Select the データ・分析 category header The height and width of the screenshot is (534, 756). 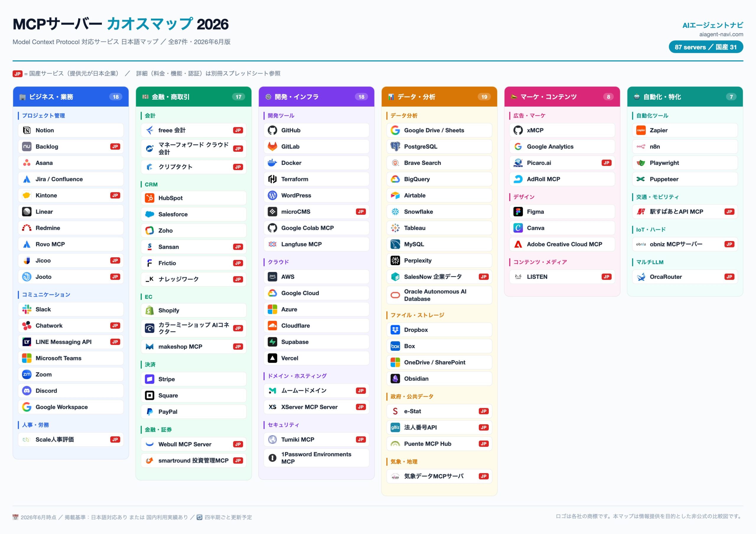439,97
